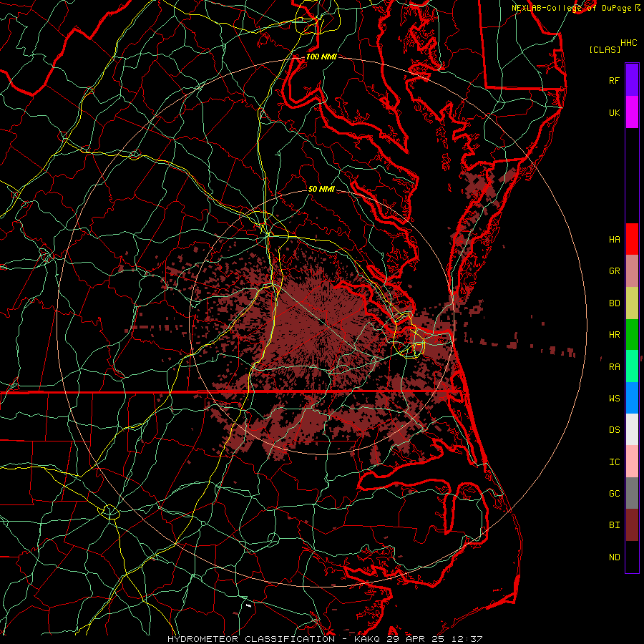Click the DS white legend swatch
This screenshot has height=644, width=644.
pyautogui.click(x=632, y=429)
